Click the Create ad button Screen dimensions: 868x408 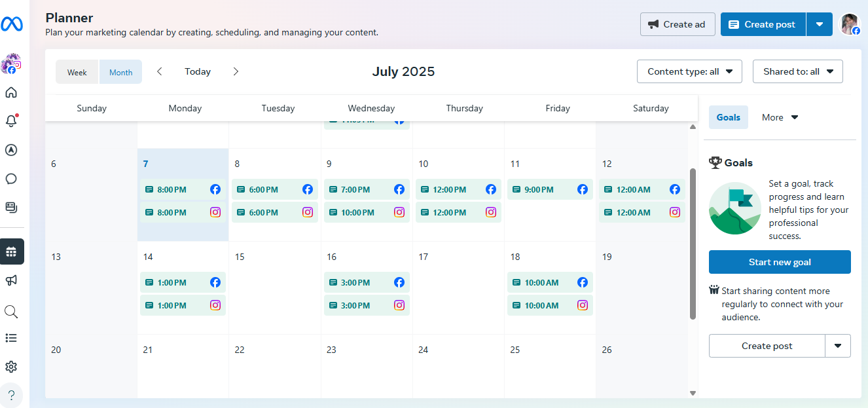tap(678, 24)
